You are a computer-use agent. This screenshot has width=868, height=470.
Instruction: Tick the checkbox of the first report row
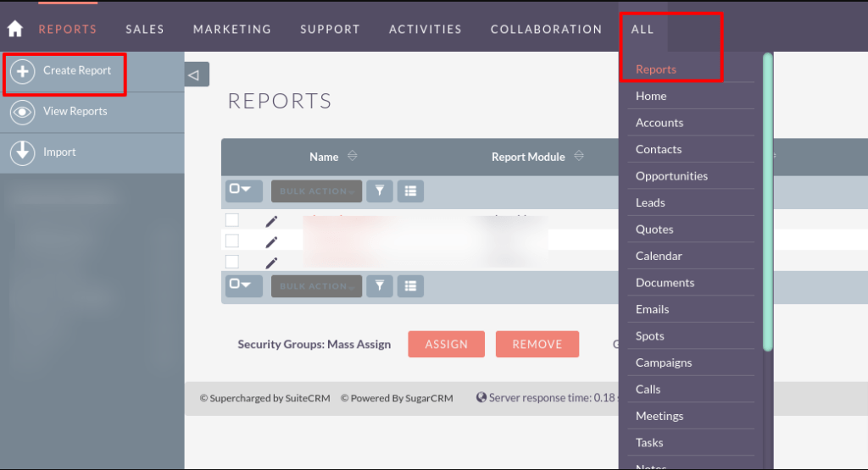232,219
